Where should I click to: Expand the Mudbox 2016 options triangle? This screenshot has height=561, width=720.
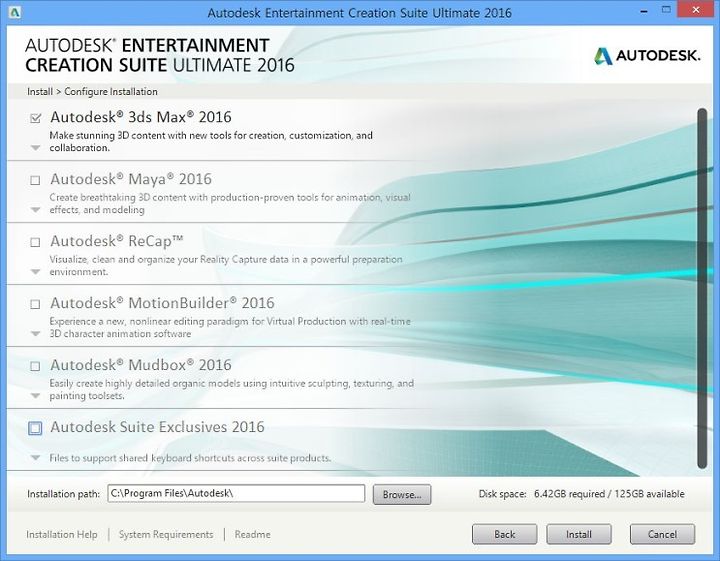[35, 396]
